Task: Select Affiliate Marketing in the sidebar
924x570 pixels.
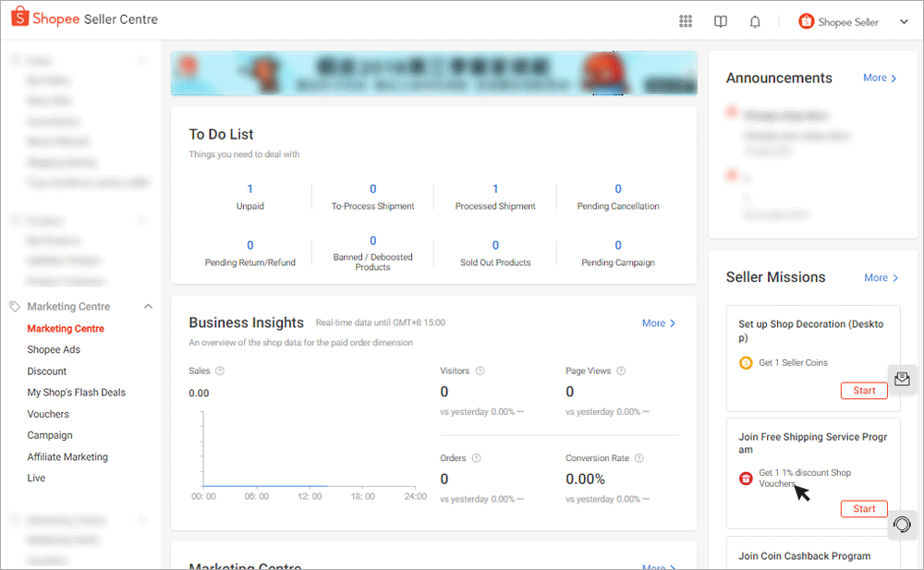Action: click(x=67, y=456)
